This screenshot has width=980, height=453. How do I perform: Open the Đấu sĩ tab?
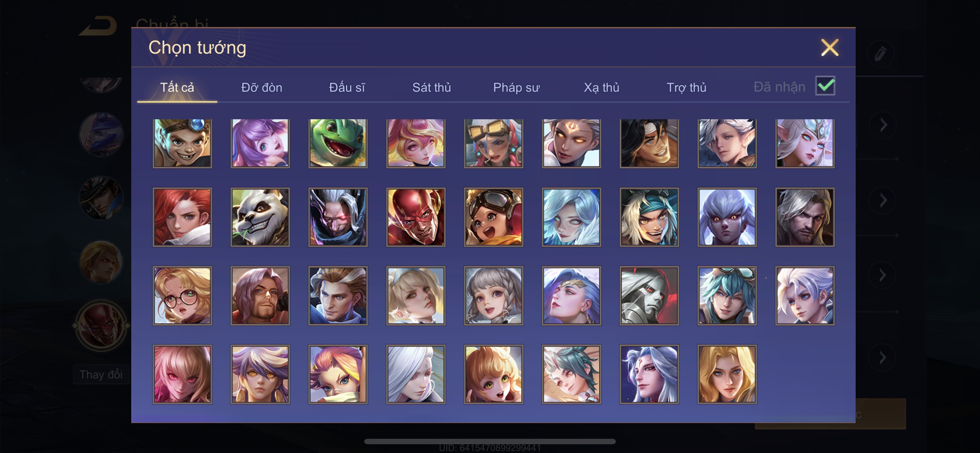[x=347, y=88]
